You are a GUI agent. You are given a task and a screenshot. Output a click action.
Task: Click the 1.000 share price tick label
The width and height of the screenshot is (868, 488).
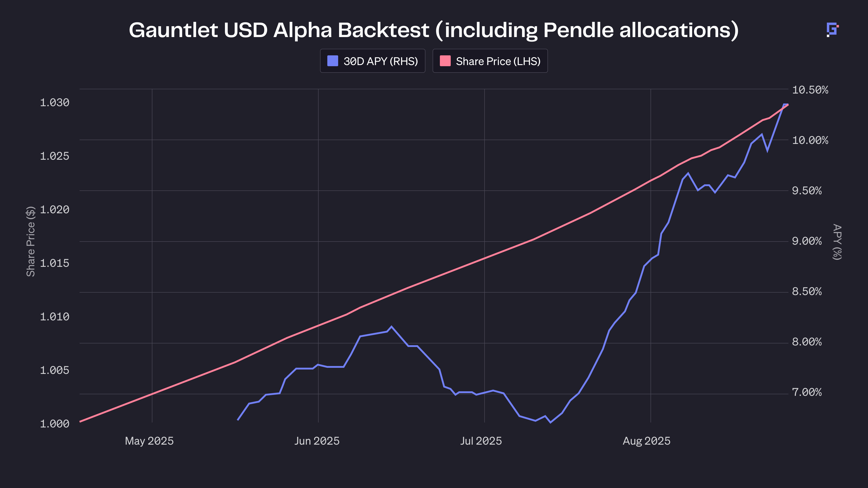tap(54, 424)
